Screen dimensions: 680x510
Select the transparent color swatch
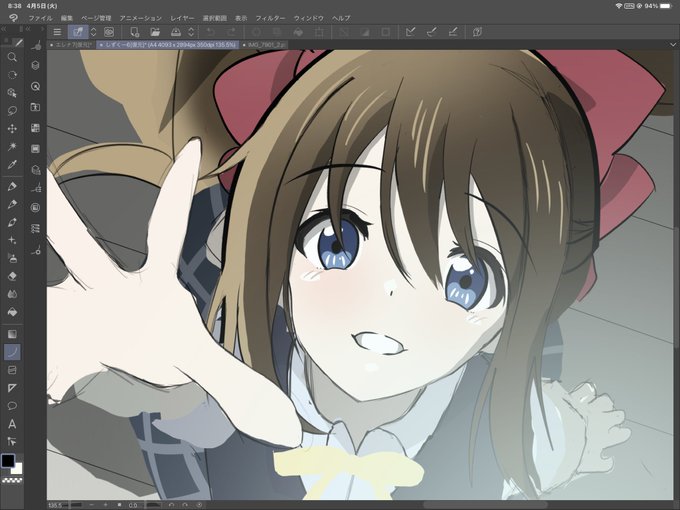tap(12, 480)
